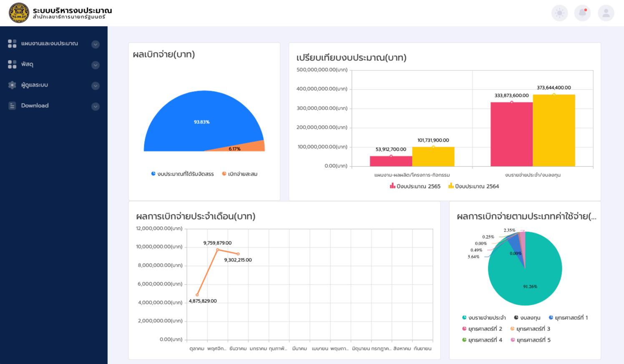This screenshot has width=624, height=364.
Task: Click the พัสดุ sidebar icon
Action: [12, 64]
